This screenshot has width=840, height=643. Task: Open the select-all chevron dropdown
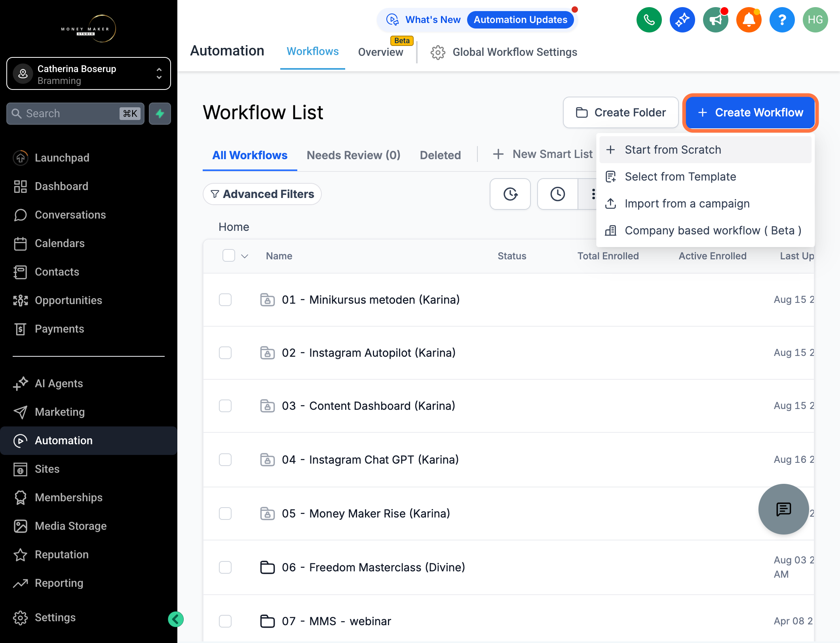tap(245, 256)
